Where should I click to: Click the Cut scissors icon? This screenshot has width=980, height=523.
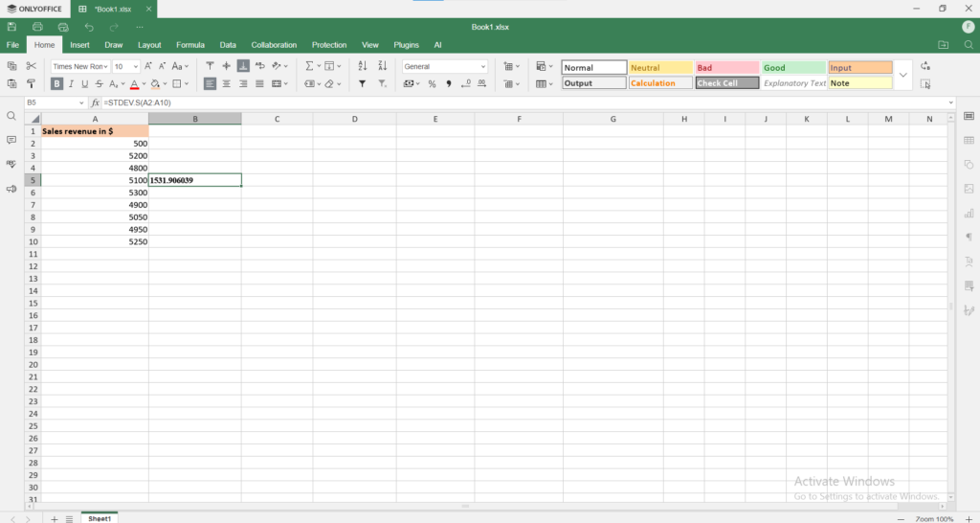click(x=32, y=66)
